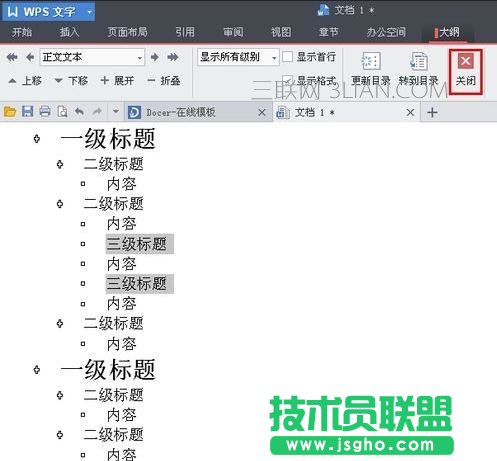This screenshot has height=461, width=497.
Task: Close outline view with 关闭 button
Action: coord(466,71)
